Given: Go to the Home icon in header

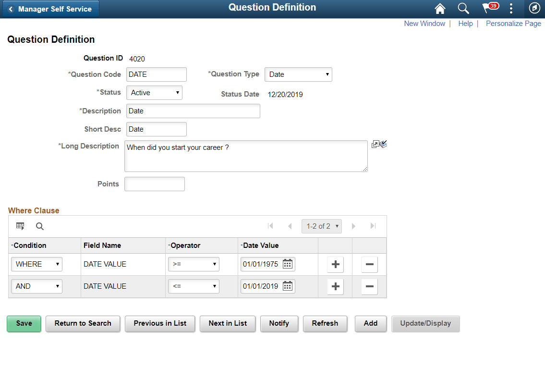Looking at the screenshot, I should click(x=440, y=8).
